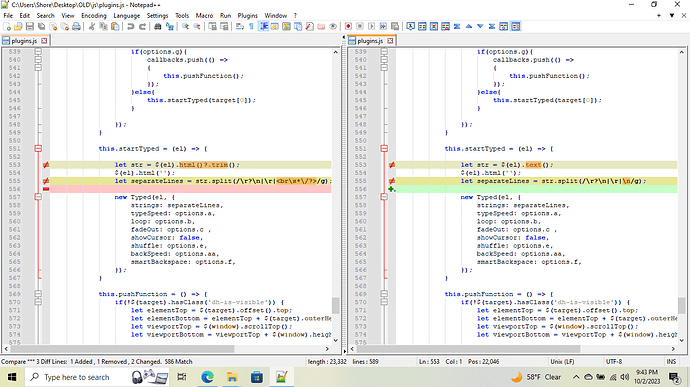This screenshot has width=690, height=387.
Task: Click the Playback macro icon
Action: (x=371, y=26)
